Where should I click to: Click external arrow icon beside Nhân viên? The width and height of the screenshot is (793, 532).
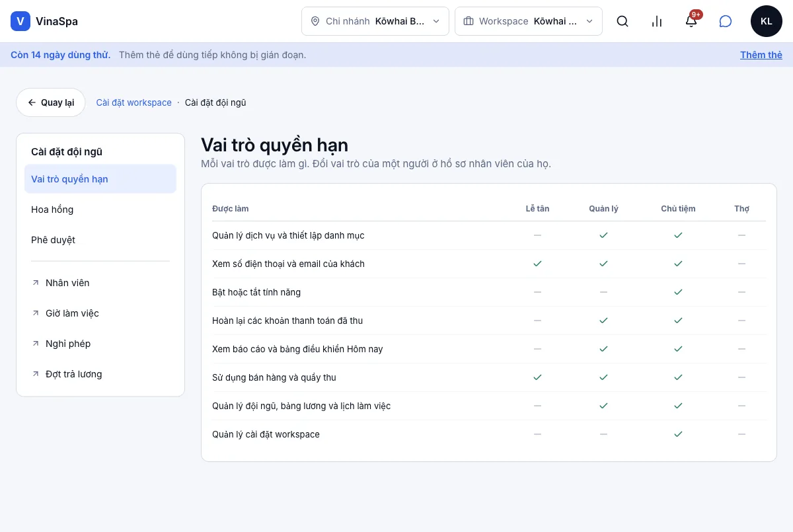coord(36,283)
